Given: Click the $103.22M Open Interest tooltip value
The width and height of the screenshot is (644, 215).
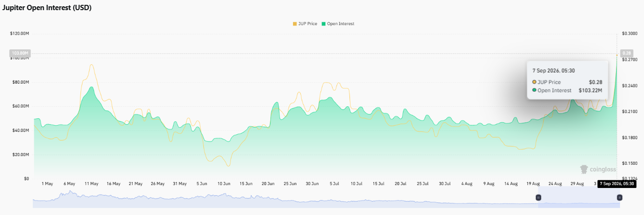Looking at the screenshot, I should click(590, 90).
